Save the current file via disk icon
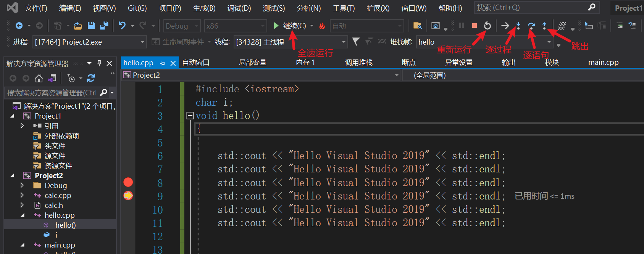This screenshot has height=254, width=644. click(91, 26)
